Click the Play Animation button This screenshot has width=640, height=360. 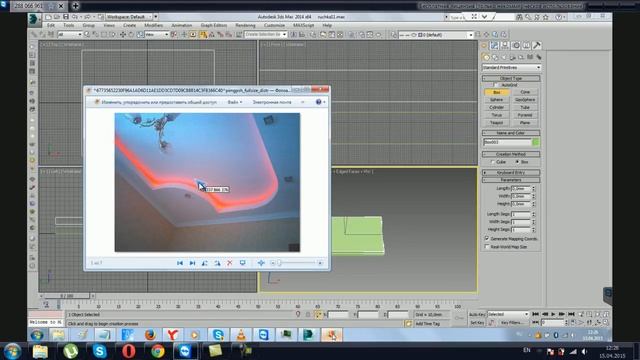tap(553, 314)
